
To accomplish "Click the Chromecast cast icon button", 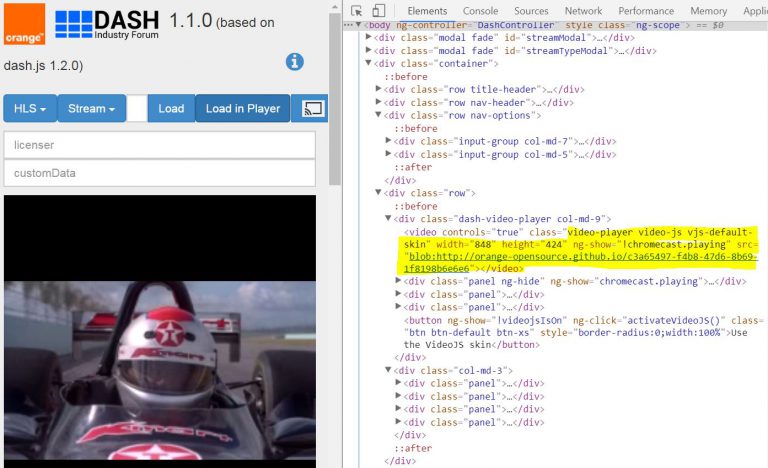I will point(313,109).
